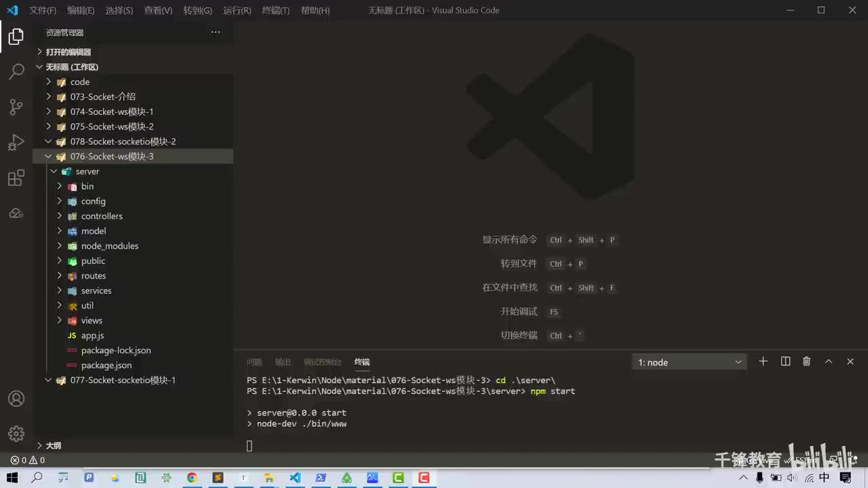868x488 pixels.
Task: Kill the terminal with the trash icon
Action: pos(807,361)
